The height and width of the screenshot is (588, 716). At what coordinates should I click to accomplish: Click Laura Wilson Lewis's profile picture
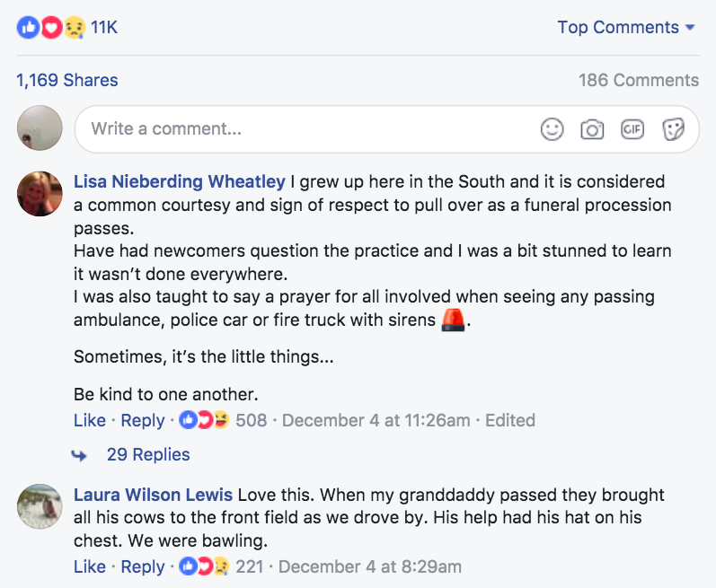click(x=40, y=506)
